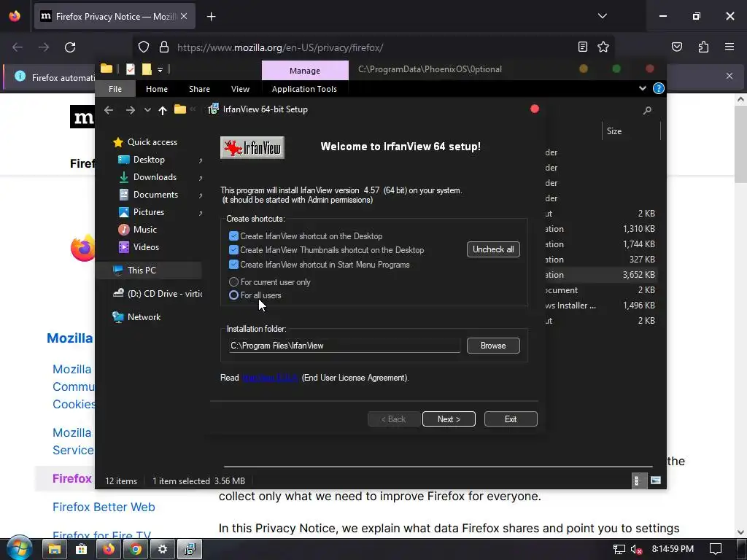Viewport: 747px width, 560px height.
Task: Go up one folder level in Explorer
Action: [x=163, y=110]
